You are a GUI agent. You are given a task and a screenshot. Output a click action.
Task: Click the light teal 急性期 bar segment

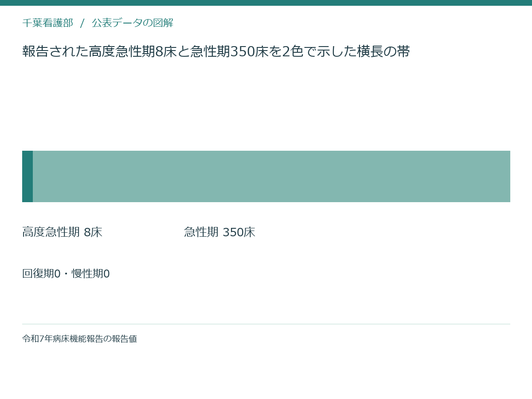click(x=271, y=176)
